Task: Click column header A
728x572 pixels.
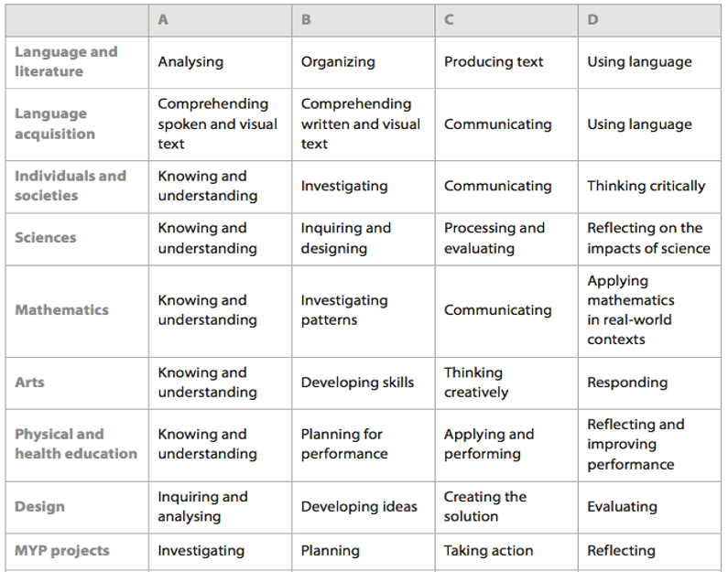Action: click(x=163, y=19)
